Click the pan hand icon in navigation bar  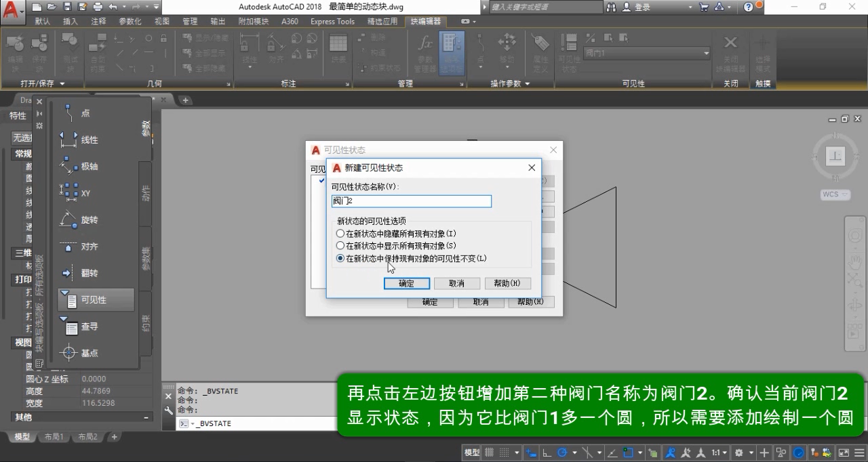coord(855,262)
